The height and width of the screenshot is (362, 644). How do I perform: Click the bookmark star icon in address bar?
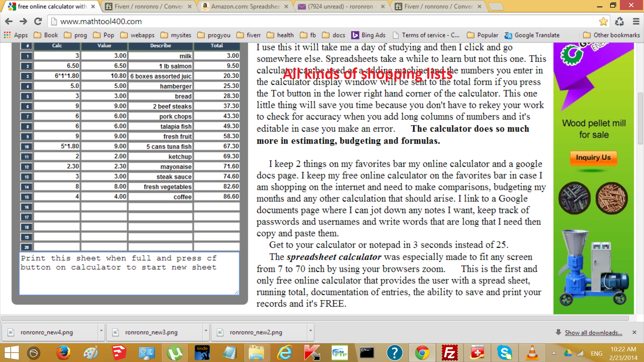click(603, 21)
